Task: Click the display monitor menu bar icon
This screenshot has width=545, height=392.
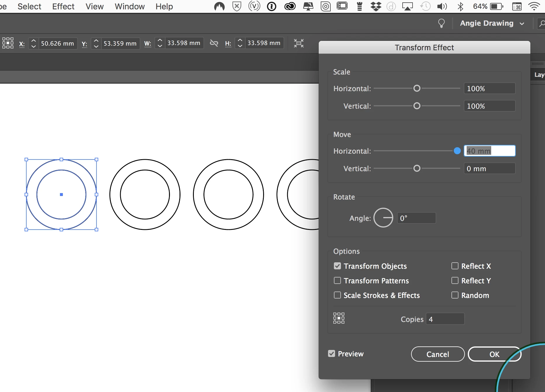Action: click(308, 6)
